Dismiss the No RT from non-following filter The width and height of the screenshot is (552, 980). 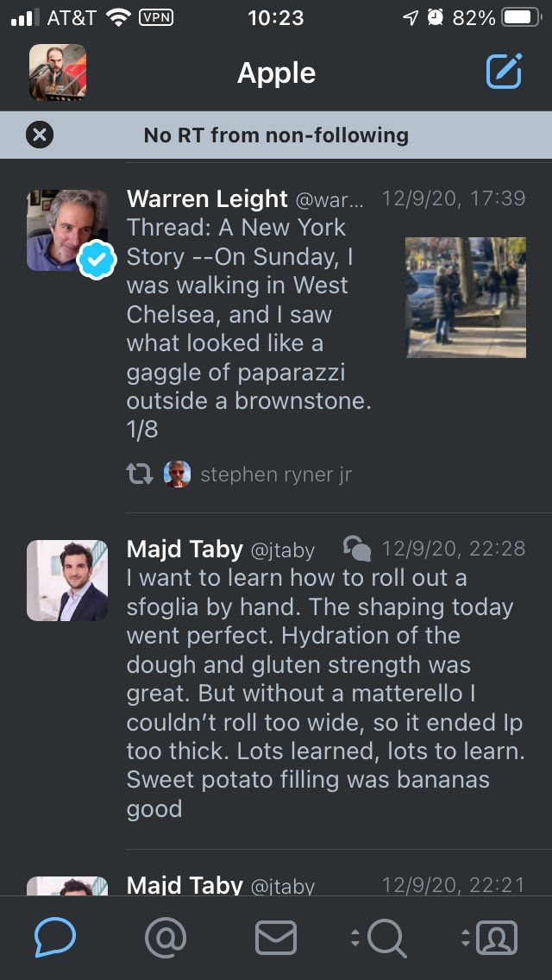(40, 135)
